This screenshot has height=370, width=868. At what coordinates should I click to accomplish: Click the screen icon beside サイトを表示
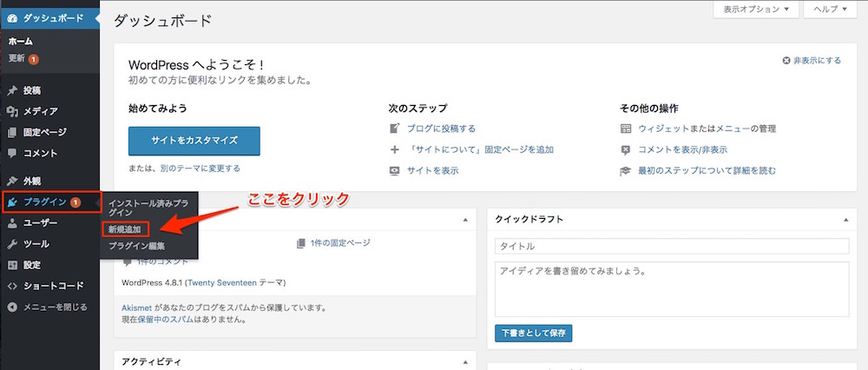pyautogui.click(x=395, y=170)
